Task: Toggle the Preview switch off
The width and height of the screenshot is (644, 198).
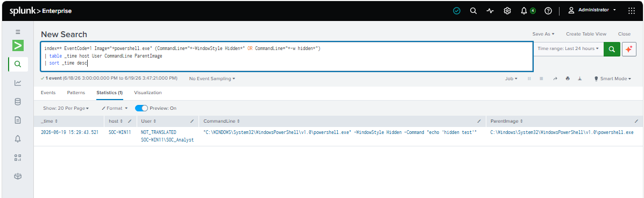Action: tap(141, 108)
